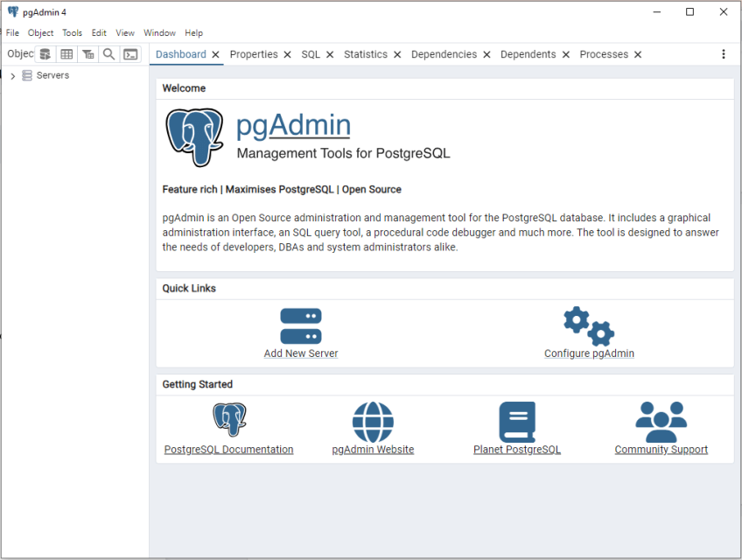Launch the PSQL terminal tool

pos(130,53)
